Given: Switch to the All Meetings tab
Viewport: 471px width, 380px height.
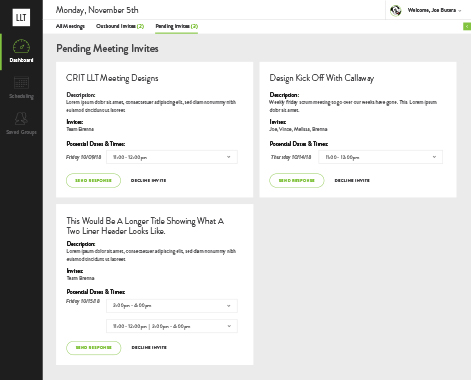Looking at the screenshot, I should [70, 26].
